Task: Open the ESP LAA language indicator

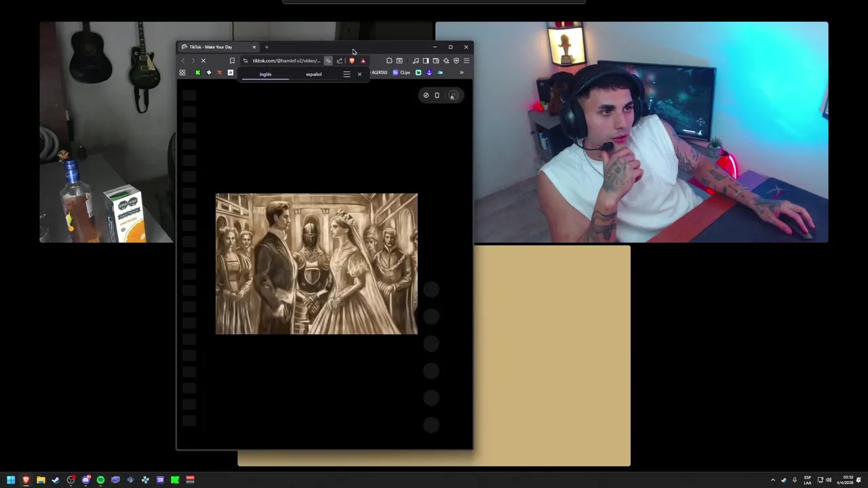Action: [808, 480]
